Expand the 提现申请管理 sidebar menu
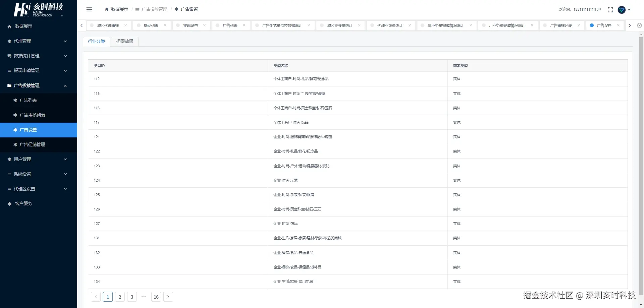Image resolution: width=644 pixels, height=308 pixels. [x=39, y=70]
